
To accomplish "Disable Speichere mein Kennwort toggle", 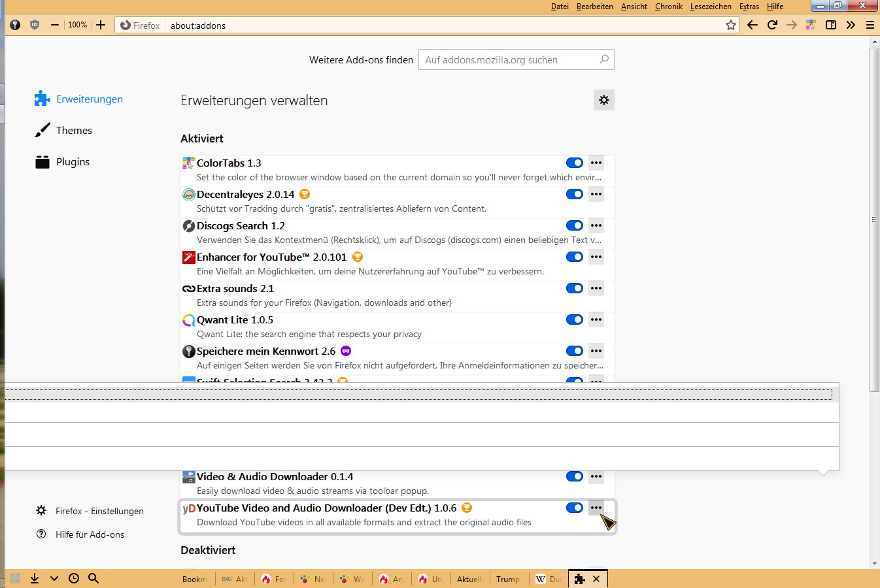I will click(575, 351).
